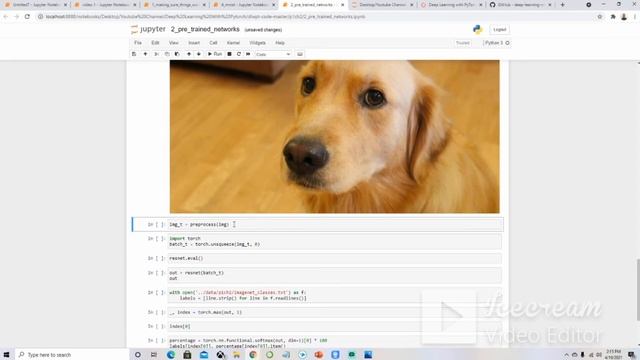The height and width of the screenshot is (360, 640).
Task: Select the out = resnet(batch_t) cell
Action: pos(335,276)
